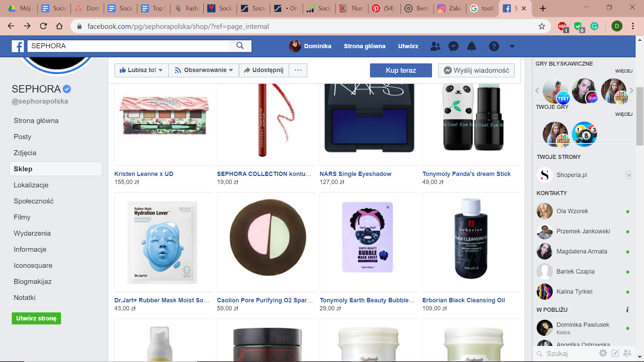
Task: Click the Tonymoly Bubble Mask Sheet image
Action: click(x=369, y=242)
